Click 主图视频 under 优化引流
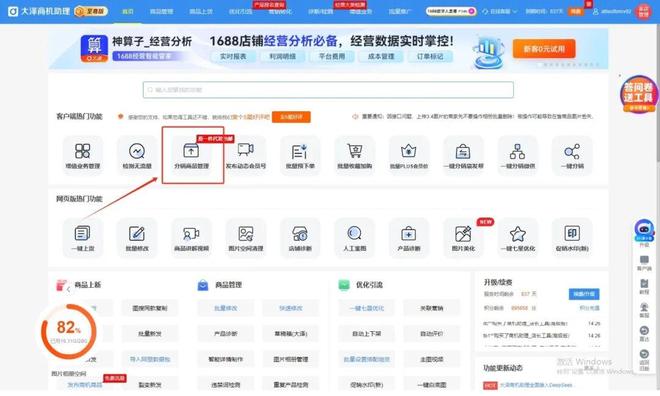 [431, 359]
